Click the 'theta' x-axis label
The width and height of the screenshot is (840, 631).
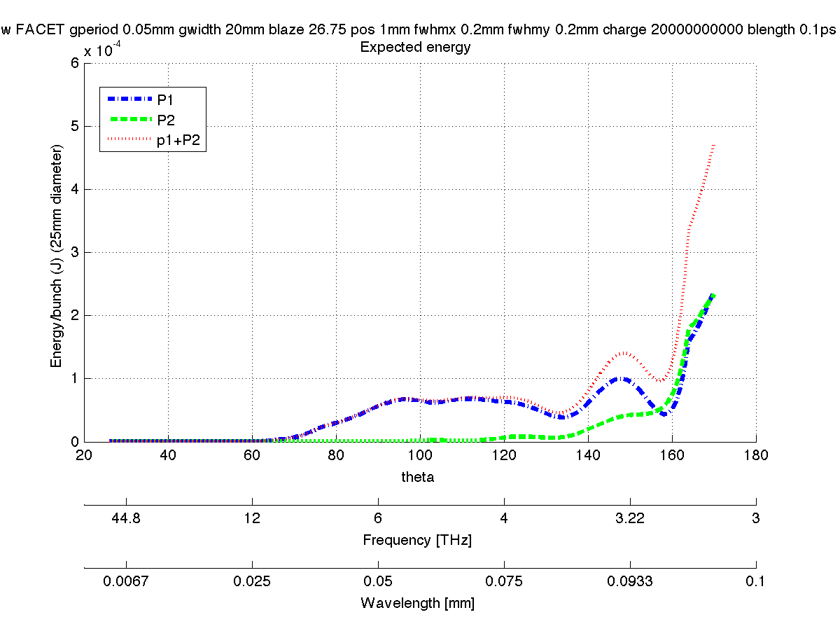[x=418, y=477]
